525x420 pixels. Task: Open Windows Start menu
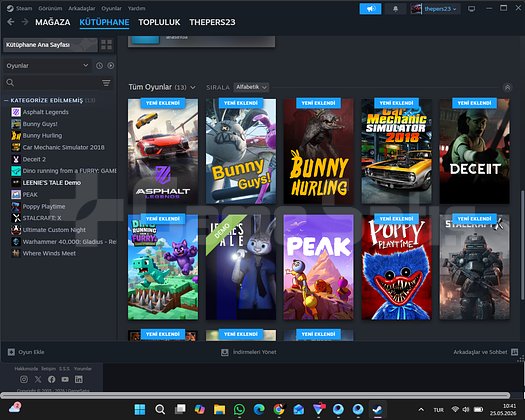pyautogui.click(x=140, y=409)
